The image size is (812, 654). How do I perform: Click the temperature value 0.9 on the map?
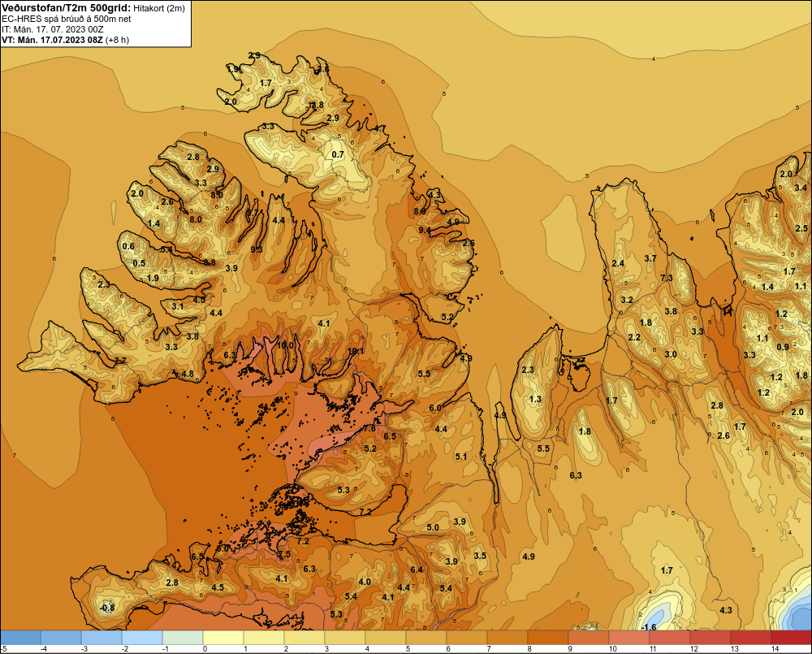pos(783,347)
